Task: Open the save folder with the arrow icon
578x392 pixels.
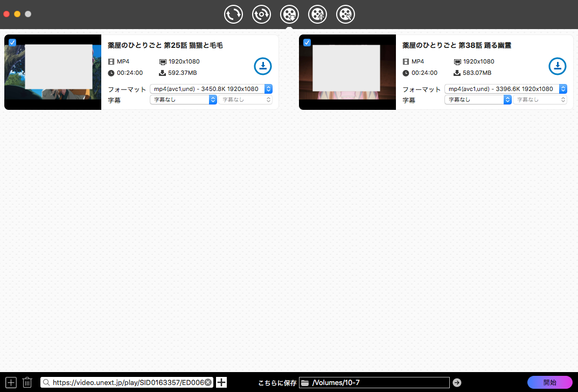Action: (x=457, y=382)
